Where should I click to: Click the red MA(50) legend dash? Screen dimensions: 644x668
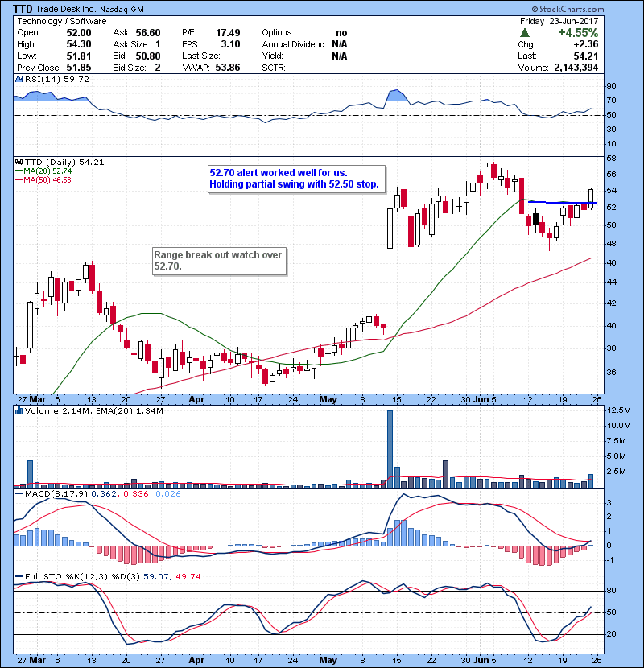pos(19,180)
